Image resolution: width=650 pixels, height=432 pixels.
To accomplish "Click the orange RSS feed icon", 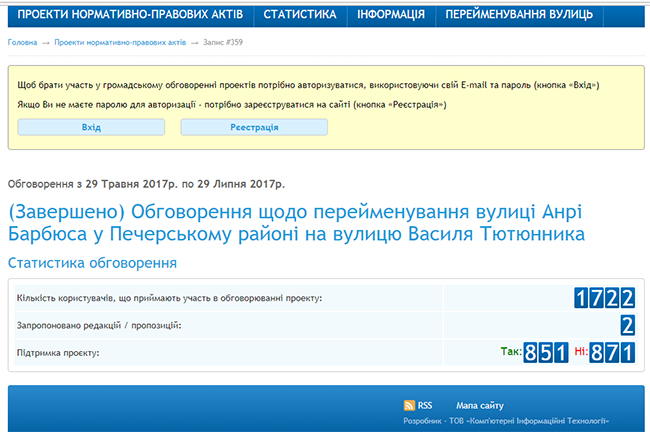I will pos(409,405).
